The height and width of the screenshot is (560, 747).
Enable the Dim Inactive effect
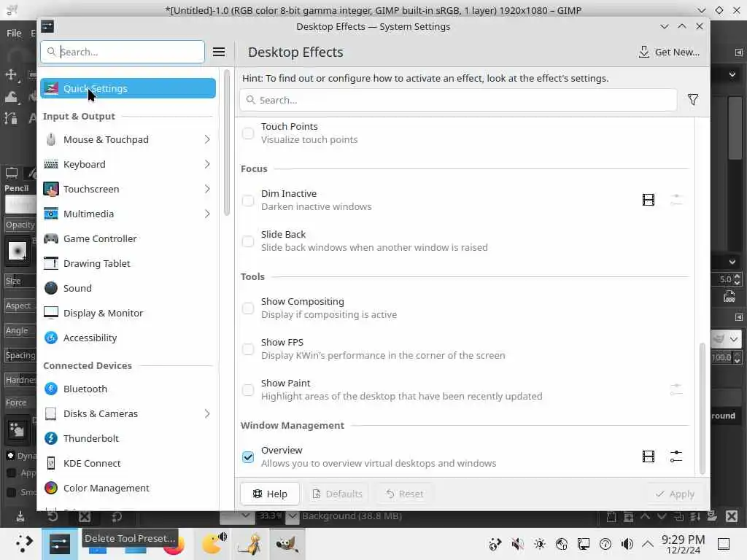point(248,201)
